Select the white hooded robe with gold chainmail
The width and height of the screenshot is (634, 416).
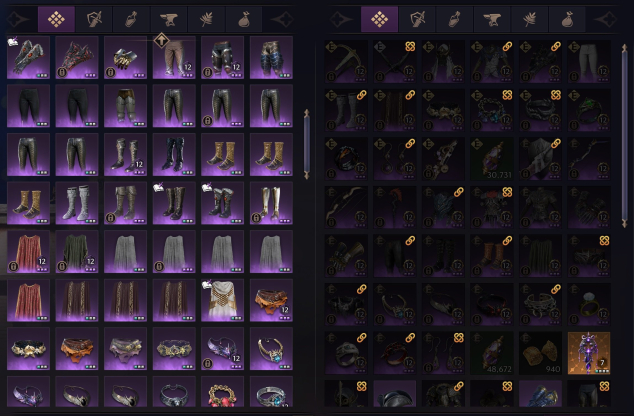(222, 300)
